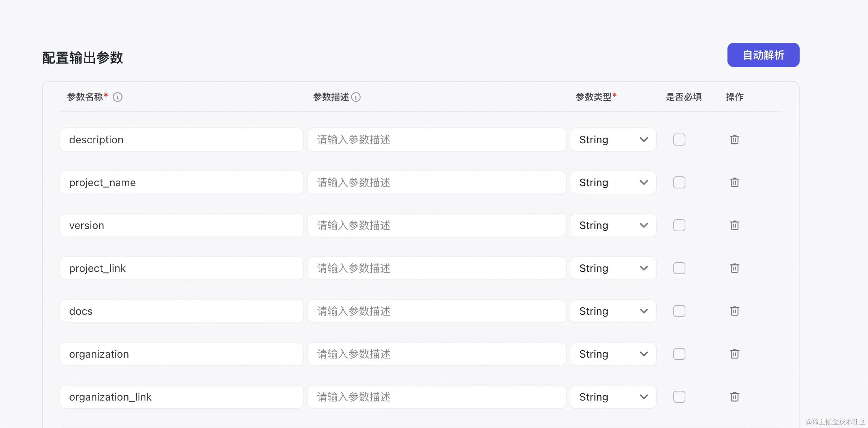Enable required checkbox for organization_link
Viewport: 868px width, 428px height.
tap(679, 397)
